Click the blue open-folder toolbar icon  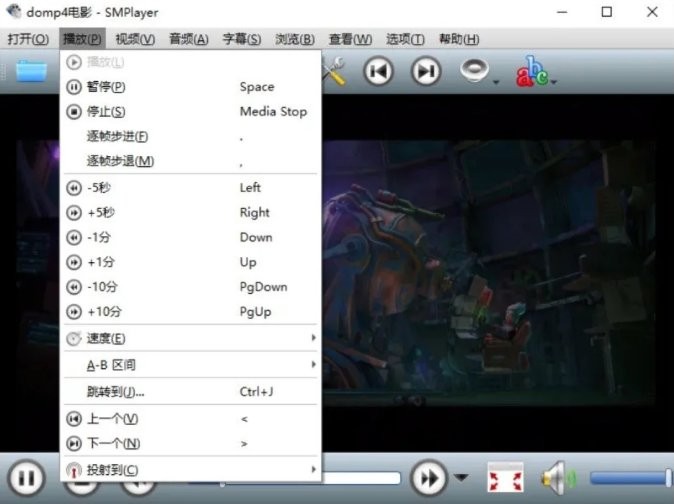tap(31, 71)
